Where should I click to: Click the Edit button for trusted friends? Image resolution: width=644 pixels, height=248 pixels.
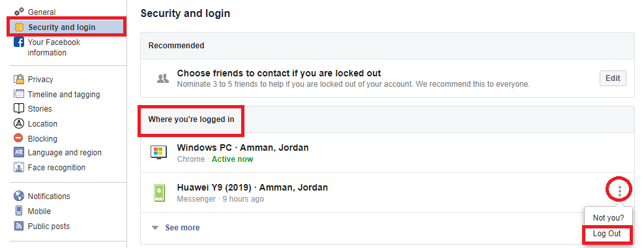click(x=613, y=78)
